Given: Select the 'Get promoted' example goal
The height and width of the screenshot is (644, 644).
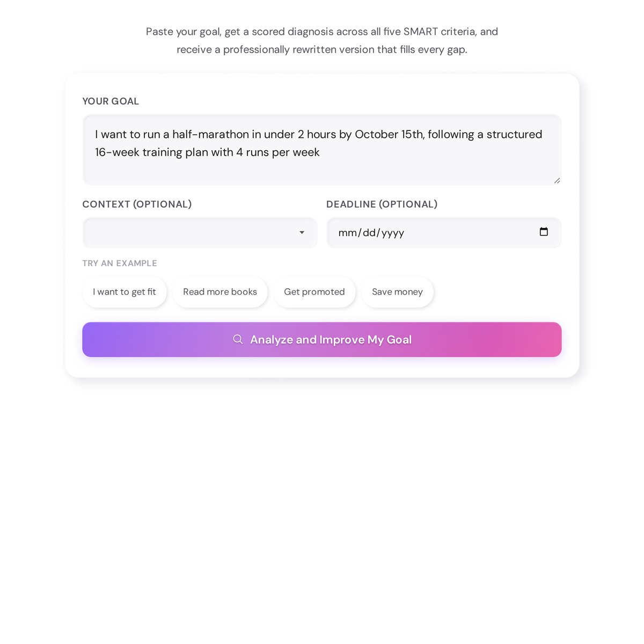Looking at the screenshot, I should (314, 291).
